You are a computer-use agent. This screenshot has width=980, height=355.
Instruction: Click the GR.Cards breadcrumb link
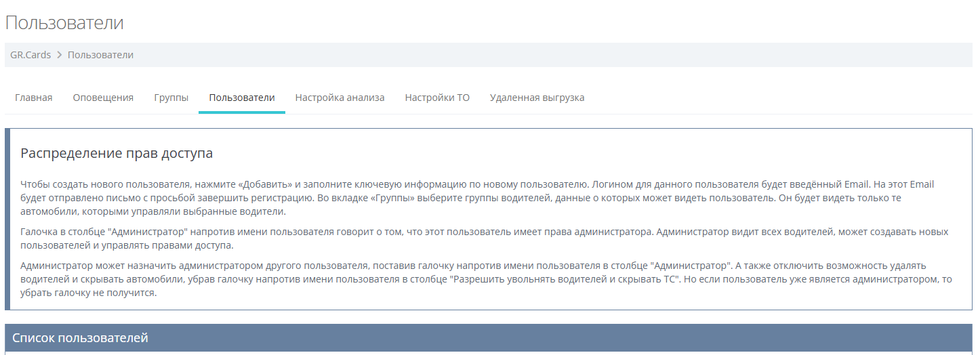pyautogui.click(x=30, y=55)
